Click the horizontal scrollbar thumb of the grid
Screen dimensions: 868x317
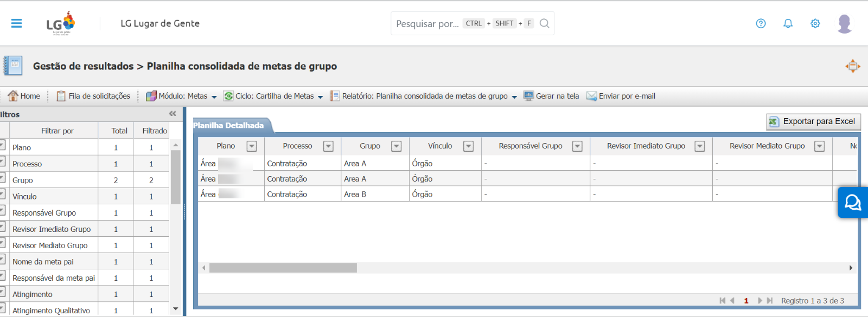pos(283,268)
